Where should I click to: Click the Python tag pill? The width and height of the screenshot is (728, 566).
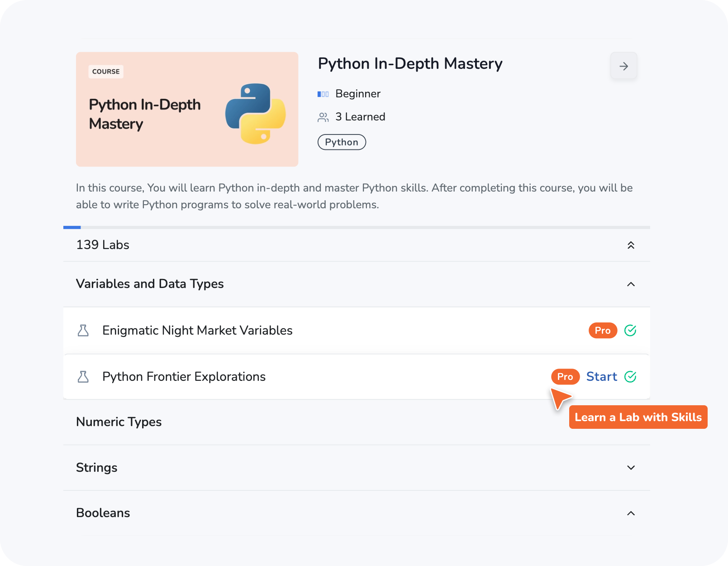[342, 142]
